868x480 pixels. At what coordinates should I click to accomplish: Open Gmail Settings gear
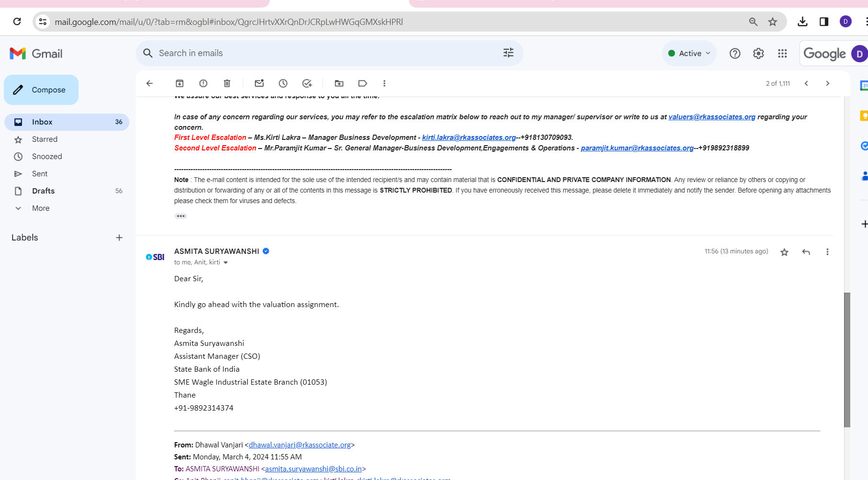point(758,53)
